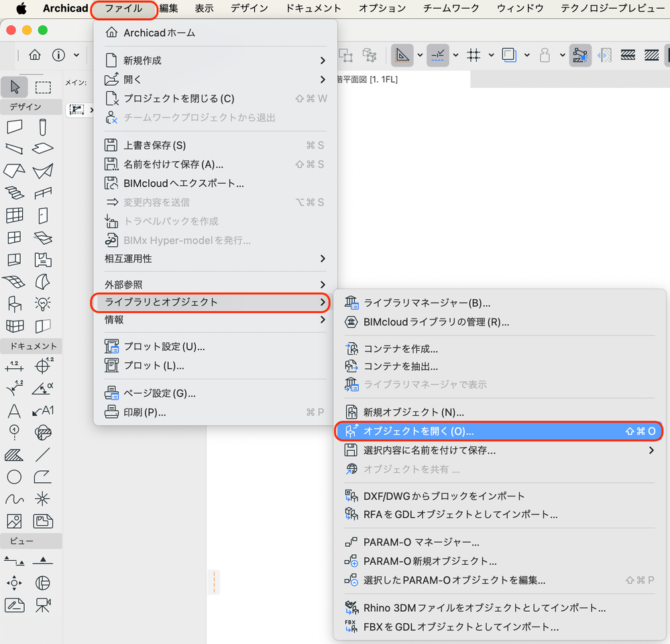The image size is (670, 644).
Task: Select the Curtain Wall tool
Action: (15, 215)
